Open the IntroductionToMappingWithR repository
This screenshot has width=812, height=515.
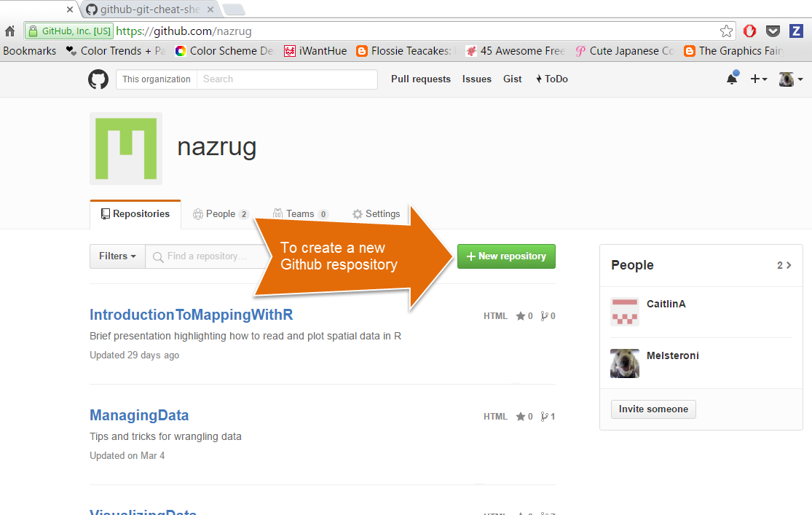coord(191,315)
